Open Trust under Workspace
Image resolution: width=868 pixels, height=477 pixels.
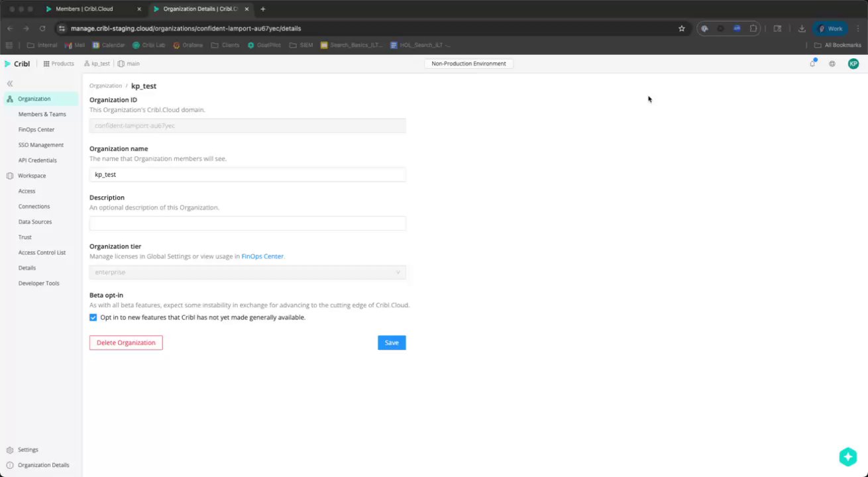(x=25, y=237)
